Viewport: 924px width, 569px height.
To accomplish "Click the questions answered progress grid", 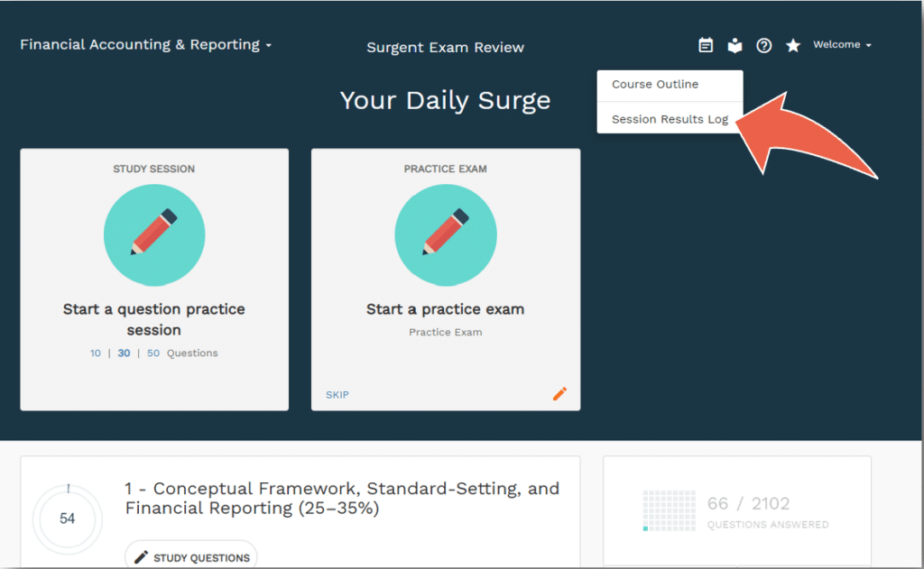I will click(x=669, y=510).
